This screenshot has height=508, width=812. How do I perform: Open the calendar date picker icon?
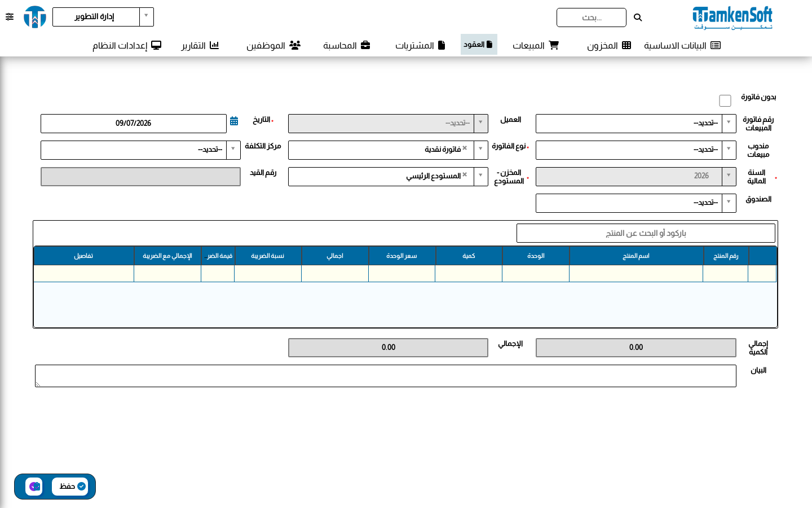click(x=234, y=121)
